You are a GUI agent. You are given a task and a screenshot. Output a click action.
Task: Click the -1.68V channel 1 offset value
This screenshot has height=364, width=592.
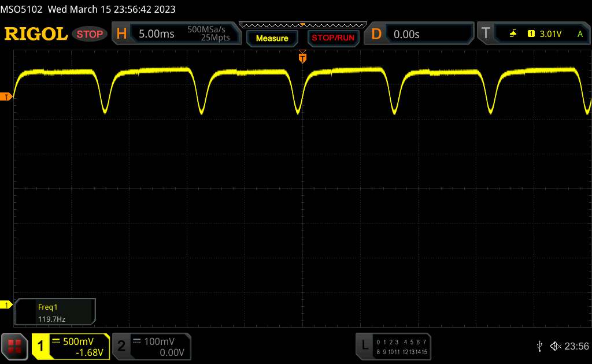[90, 352]
